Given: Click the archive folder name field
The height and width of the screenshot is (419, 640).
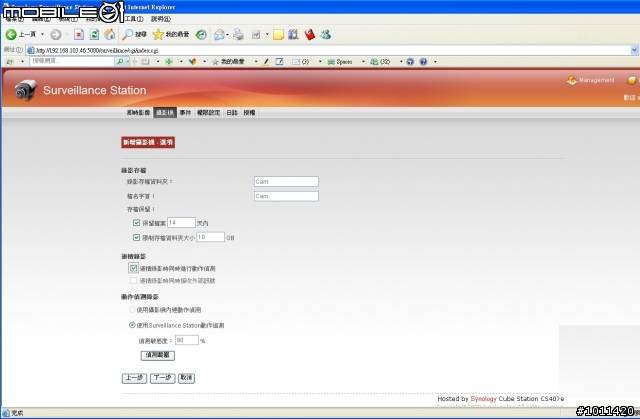Looking at the screenshot, I should click(286, 182).
